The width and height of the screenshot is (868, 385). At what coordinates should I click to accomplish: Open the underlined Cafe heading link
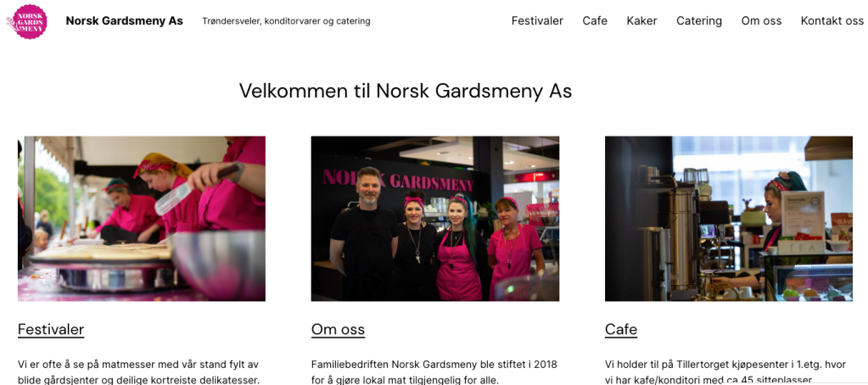click(621, 330)
